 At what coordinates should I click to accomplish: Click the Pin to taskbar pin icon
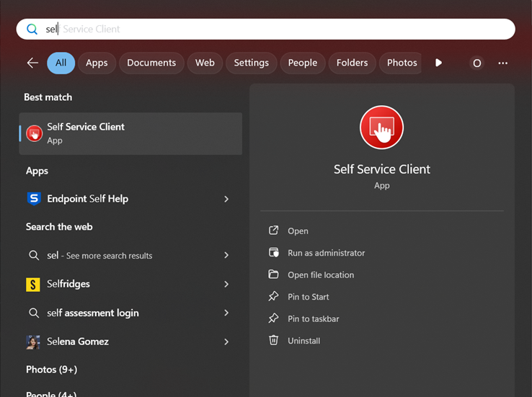coord(273,318)
